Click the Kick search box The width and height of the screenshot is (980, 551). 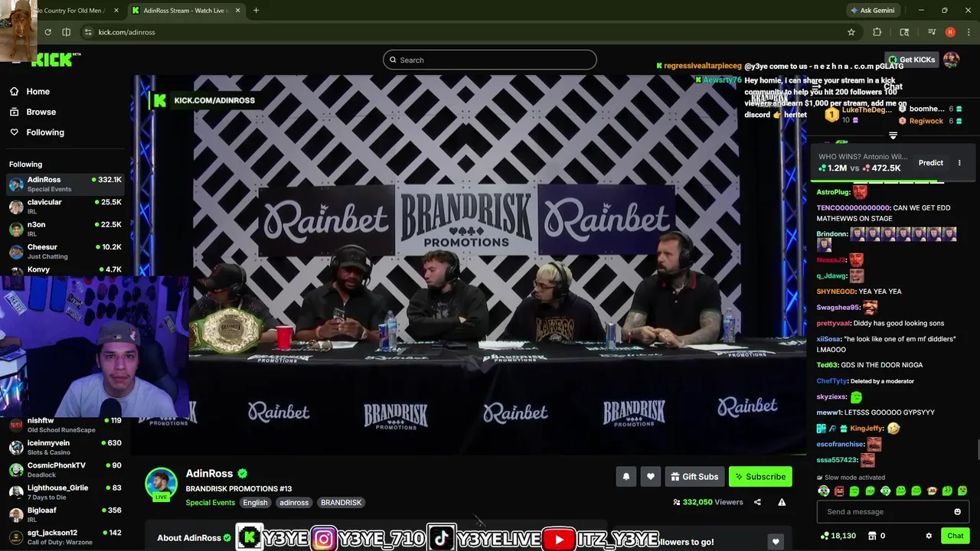490,60
